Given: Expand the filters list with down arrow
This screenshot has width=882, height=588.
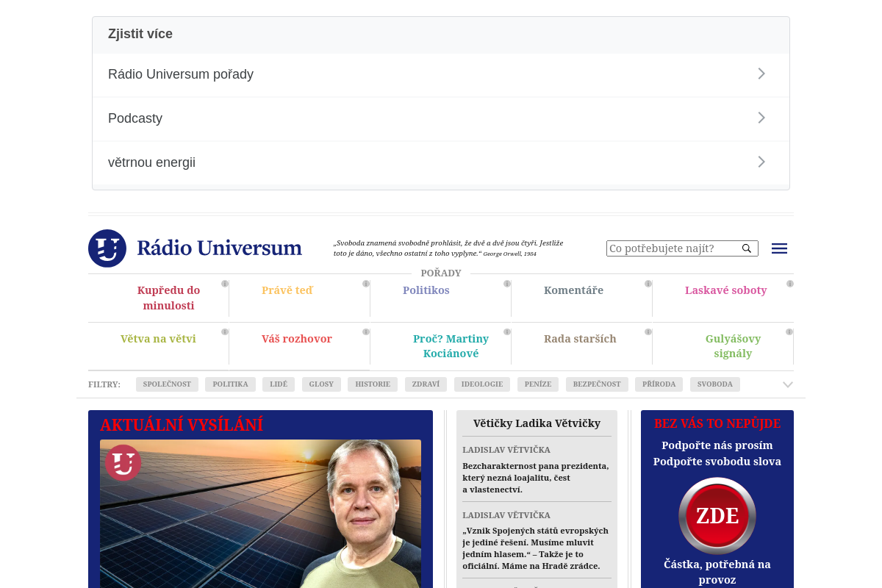Looking at the screenshot, I should pos(788,384).
